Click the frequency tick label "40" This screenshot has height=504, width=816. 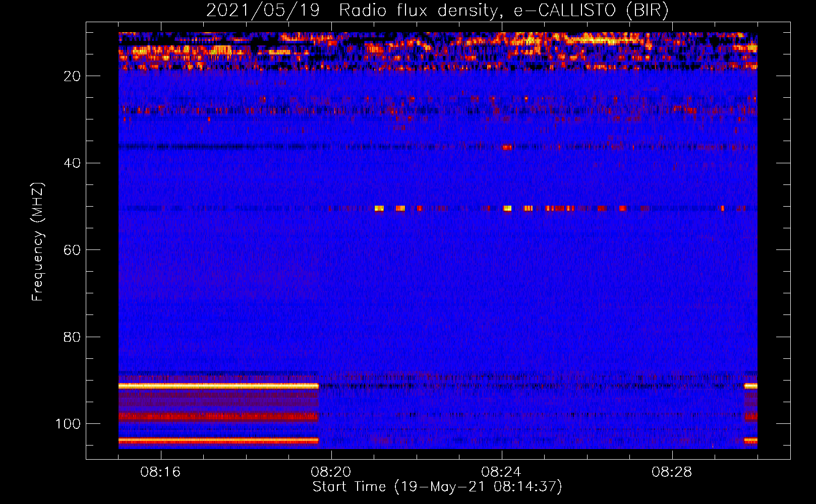72,163
